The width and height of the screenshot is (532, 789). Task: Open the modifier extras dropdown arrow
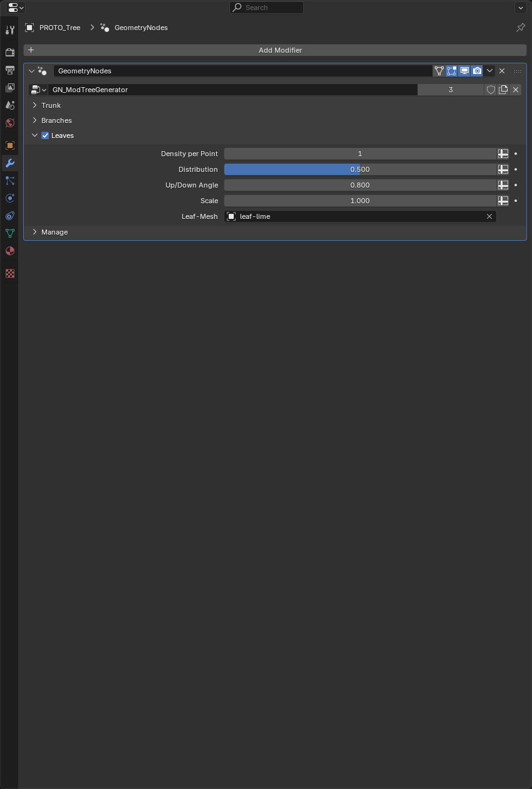tap(489, 71)
